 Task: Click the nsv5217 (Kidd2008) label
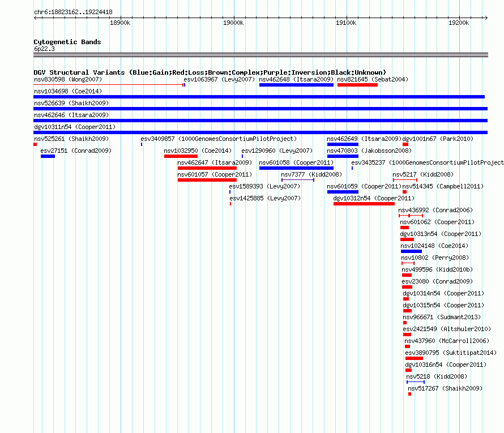point(423,174)
